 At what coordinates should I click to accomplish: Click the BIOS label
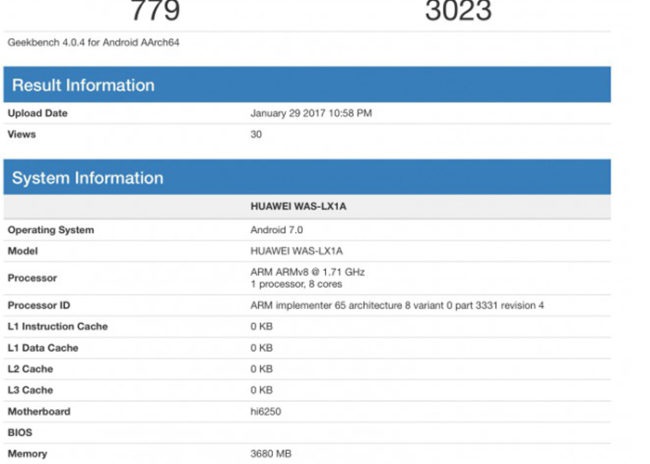point(20,432)
